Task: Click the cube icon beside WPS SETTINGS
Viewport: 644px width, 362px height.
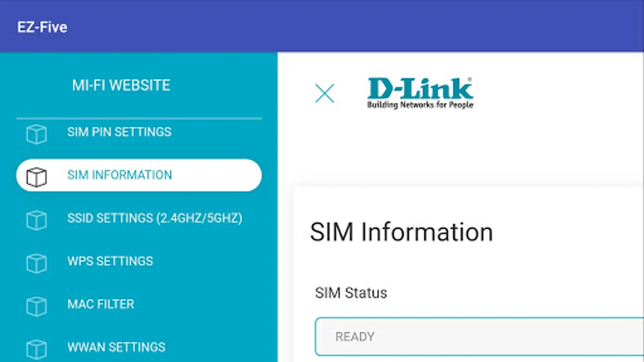Action: click(36, 263)
